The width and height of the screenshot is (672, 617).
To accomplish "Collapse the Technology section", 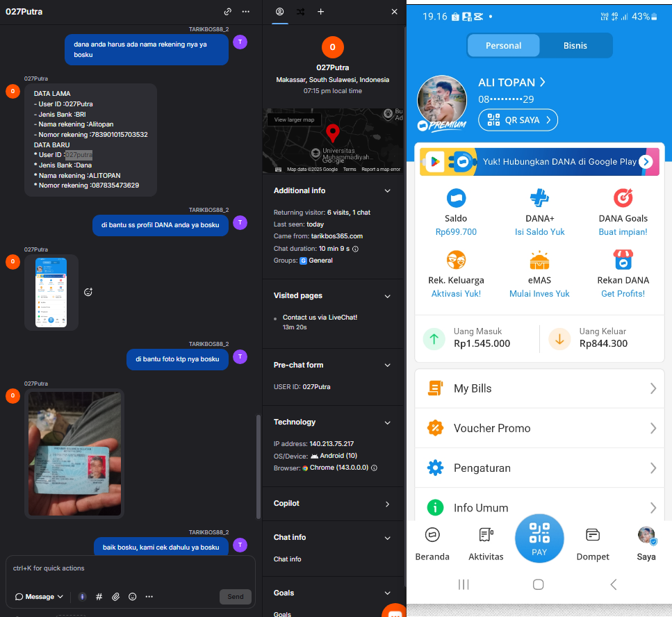I will click(x=388, y=422).
